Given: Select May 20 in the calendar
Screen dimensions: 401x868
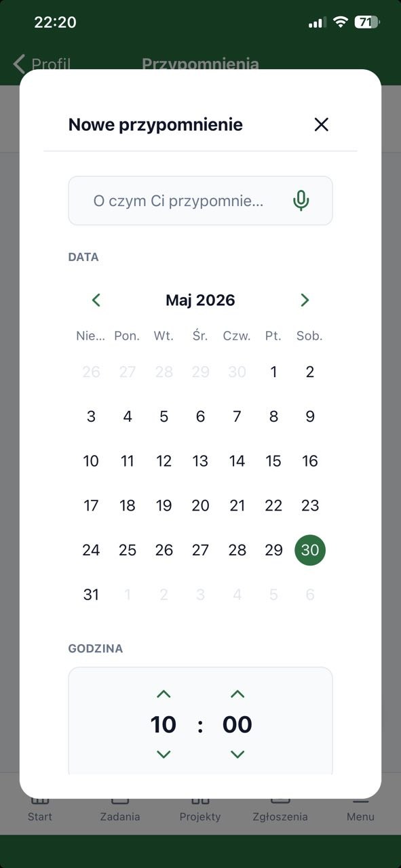Looking at the screenshot, I should (200, 505).
